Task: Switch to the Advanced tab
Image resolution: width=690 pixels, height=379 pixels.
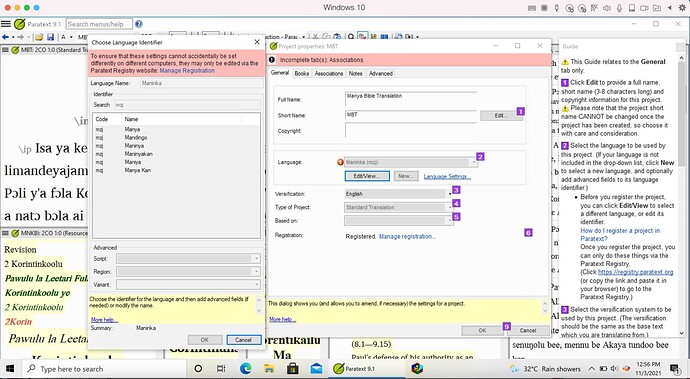Action: (381, 74)
